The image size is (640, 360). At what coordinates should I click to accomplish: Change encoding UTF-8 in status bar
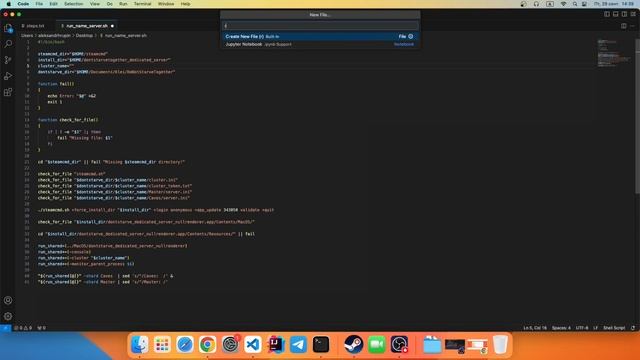coord(582,328)
